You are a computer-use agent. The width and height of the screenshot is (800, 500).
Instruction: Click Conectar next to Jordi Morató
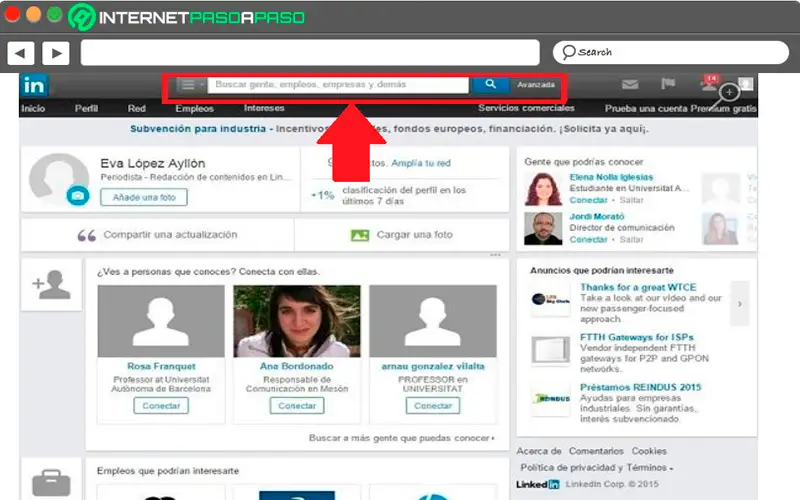click(x=588, y=239)
